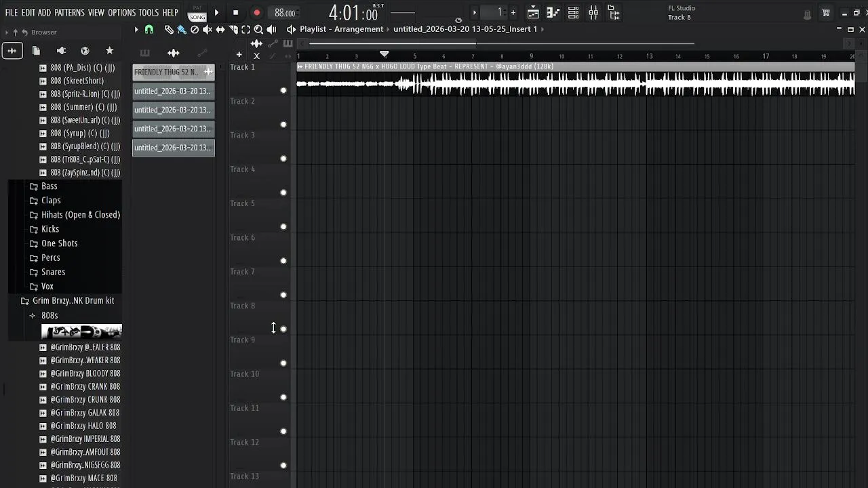
Task: Select the Slip tool
Action: coord(220,29)
